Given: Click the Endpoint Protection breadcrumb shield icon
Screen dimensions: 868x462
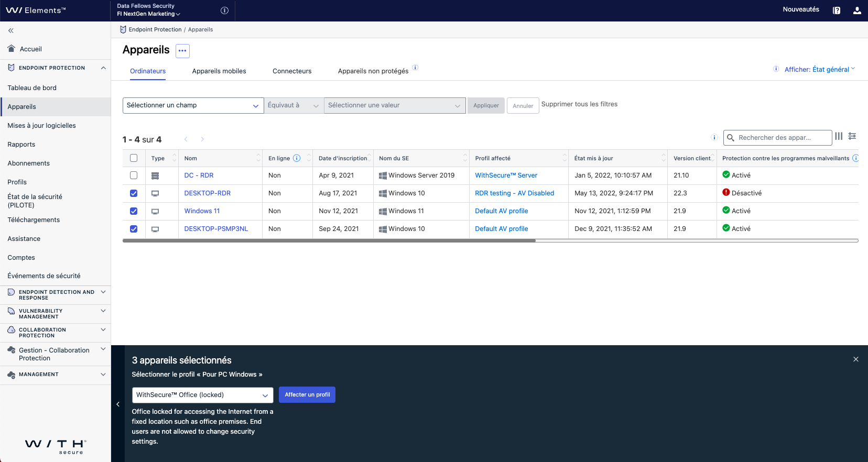Looking at the screenshot, I should [123, 29].
